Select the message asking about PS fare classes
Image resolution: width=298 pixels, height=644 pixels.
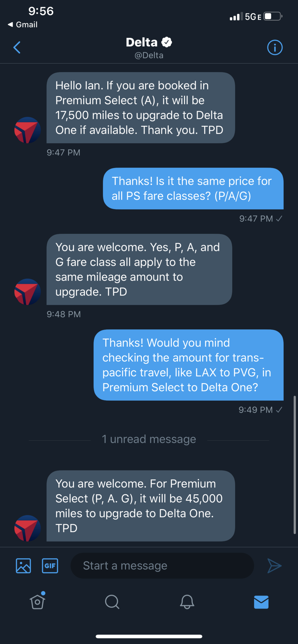point(193,189)
